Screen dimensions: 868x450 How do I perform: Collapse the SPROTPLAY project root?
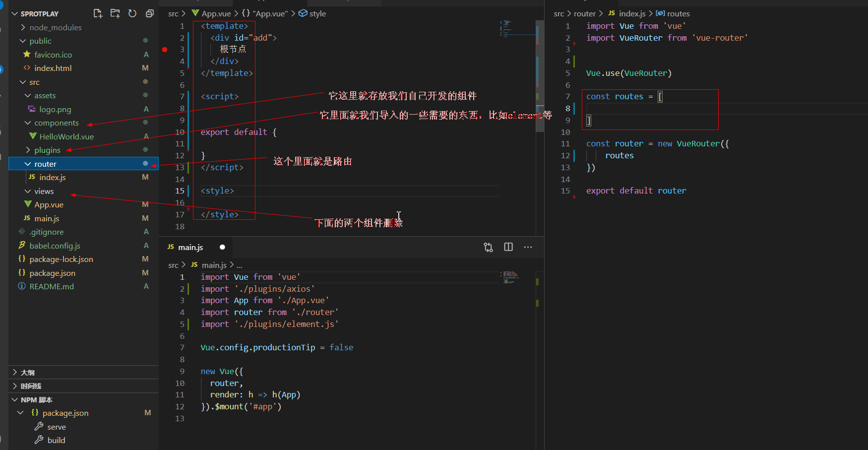pyautogui.click(x=14, y=14)
